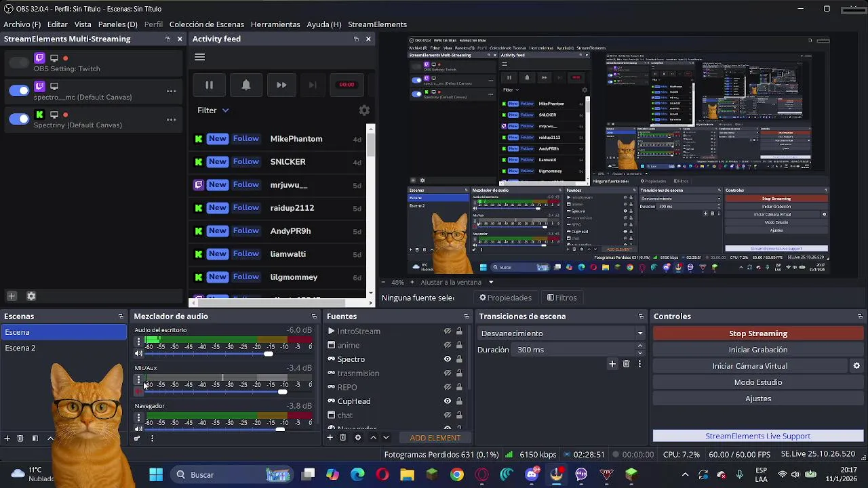Screen dimensions: 868x488
Task: Open Colección de Escenas menu
Action: click(x=207, y=24)
